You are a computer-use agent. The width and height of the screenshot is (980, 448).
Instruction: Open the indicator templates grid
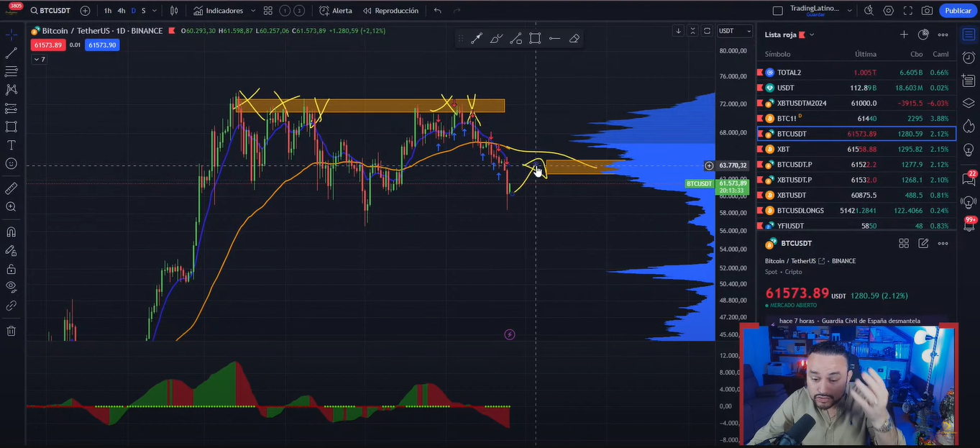click(x=268, y=11)
